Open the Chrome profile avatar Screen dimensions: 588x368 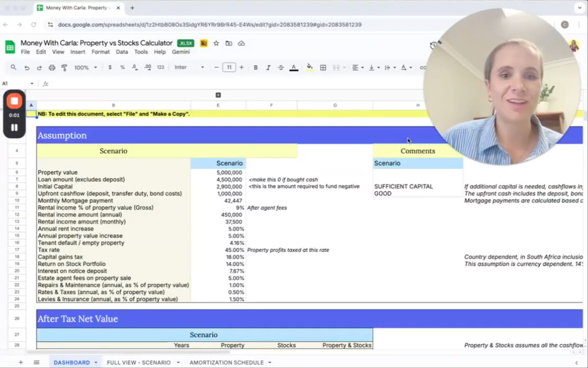(x=565, y=25)
